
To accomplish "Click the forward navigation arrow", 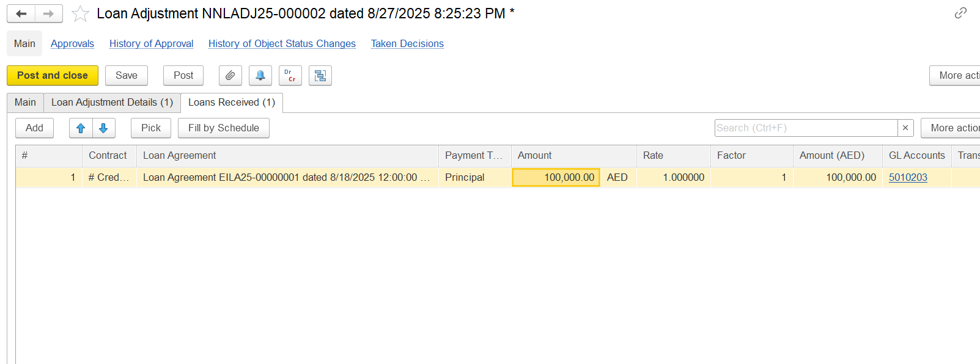I will click(49, 13).
